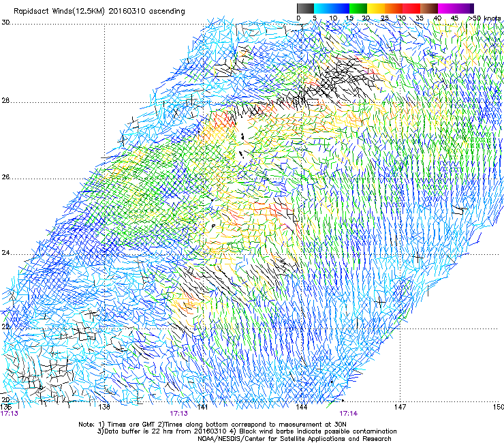Image resolution: width=504 pixels, height=443 pixels.
Task: Click the '0' label under the color scale
Action: pyautogui.click(x=298, y=18)
